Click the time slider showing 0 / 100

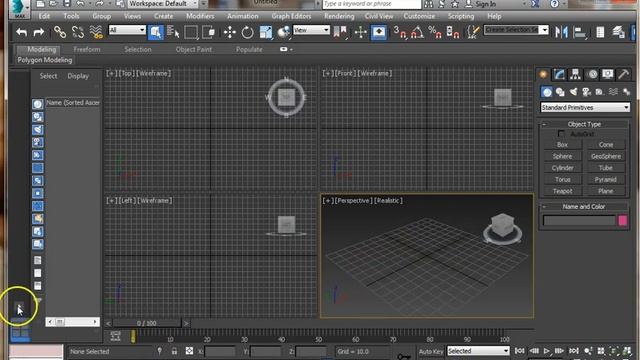(147, 323)
